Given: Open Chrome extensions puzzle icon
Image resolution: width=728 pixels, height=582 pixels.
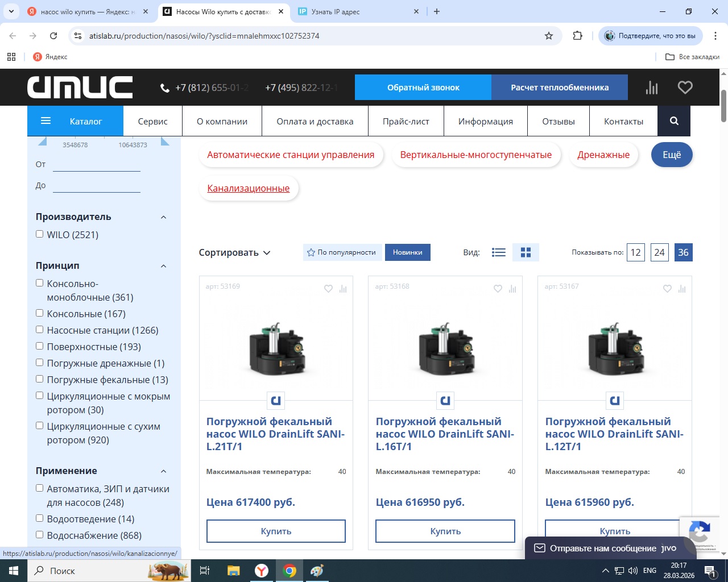Looking at the screenshot, I should (578, 36).
